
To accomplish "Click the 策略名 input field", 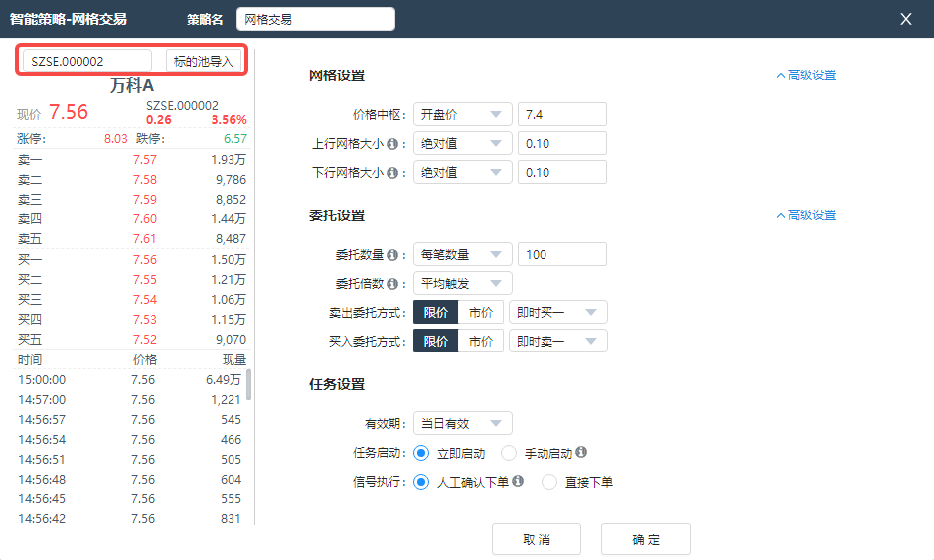I will point(315,19).
